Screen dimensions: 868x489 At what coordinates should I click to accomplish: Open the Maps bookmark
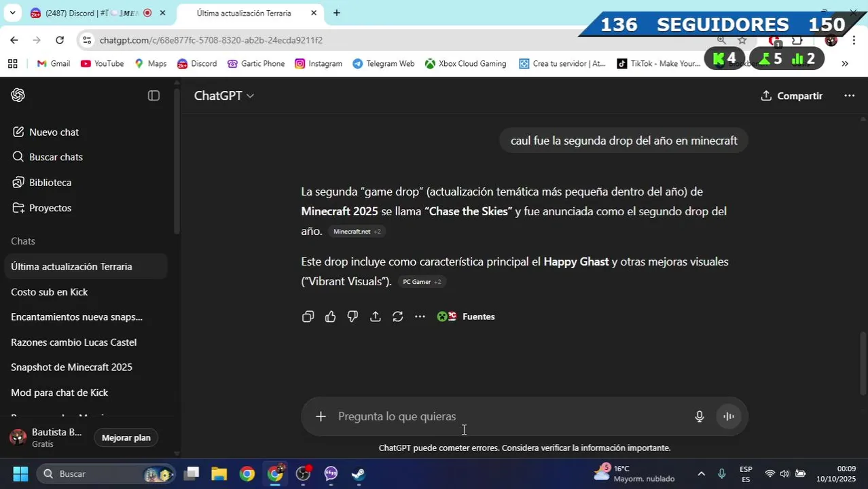(150, 64)
